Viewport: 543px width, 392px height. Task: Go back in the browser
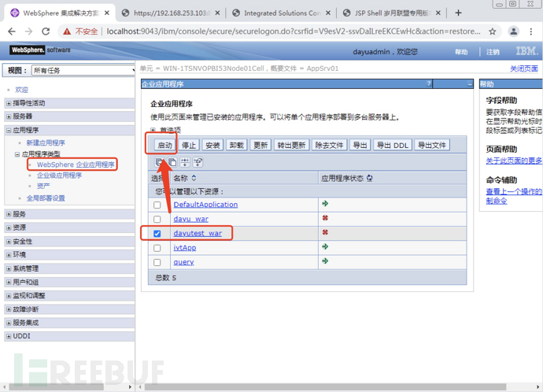pos(12,31)
